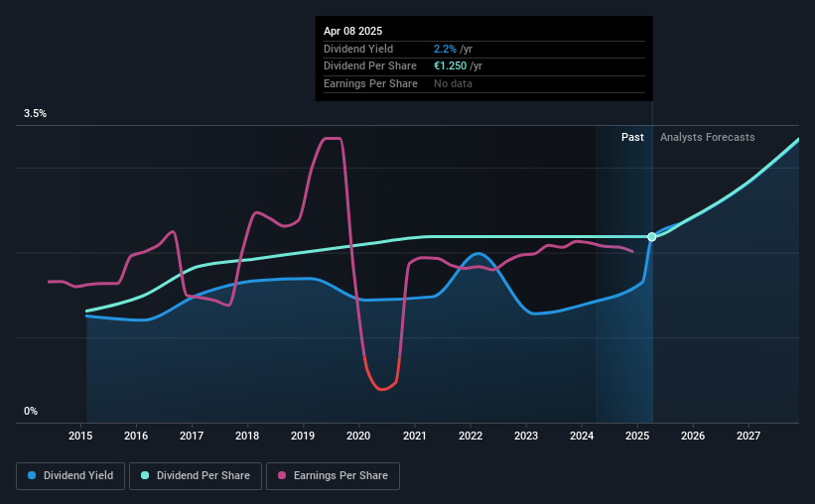Select the Analysts Forecasts section label
Screen dimensions: 815x504
[x=708, y=137]
